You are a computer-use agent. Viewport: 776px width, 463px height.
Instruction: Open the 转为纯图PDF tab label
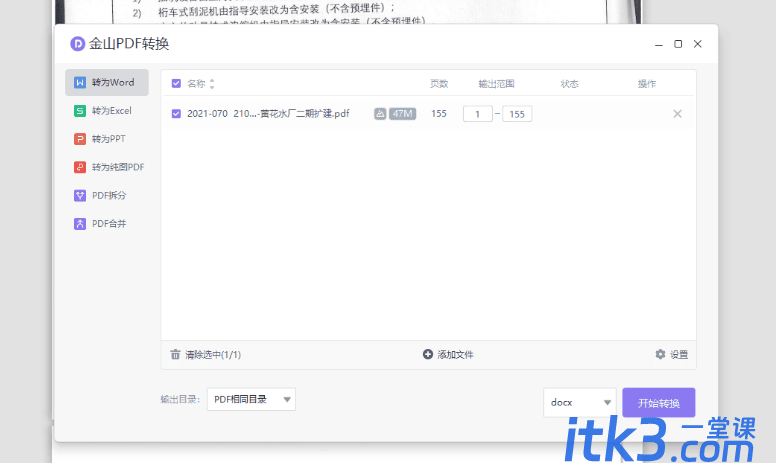point(118,167)
